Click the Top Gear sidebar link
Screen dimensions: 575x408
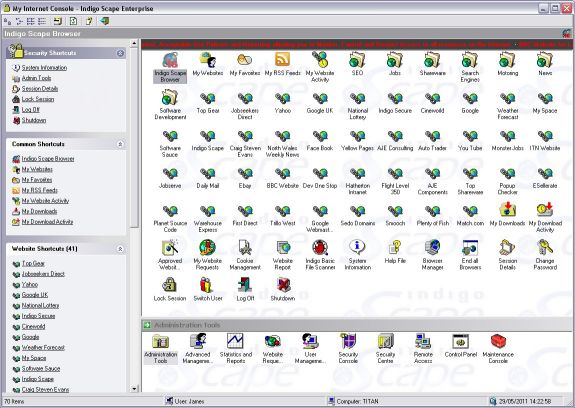pyautogui.click(x=33, y=263)
